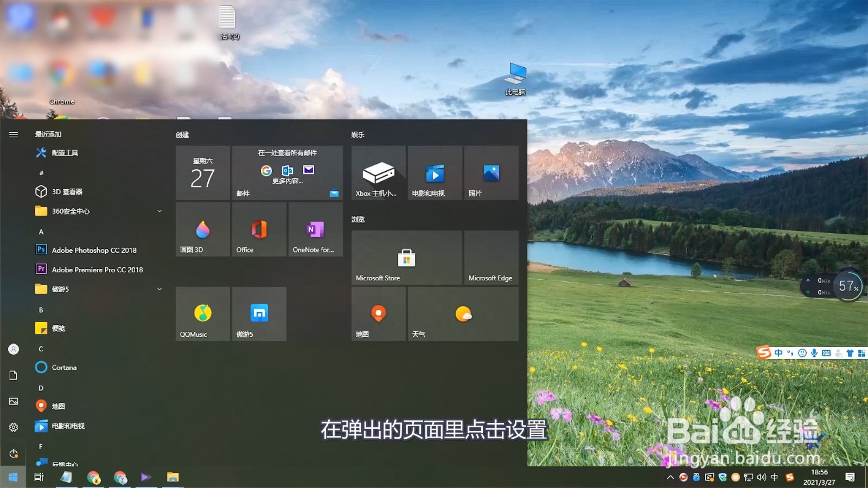The image size is (868, 488).
Task: Open the skin shirt icon on Sogou toolbar
Action: tap(850, 353)
